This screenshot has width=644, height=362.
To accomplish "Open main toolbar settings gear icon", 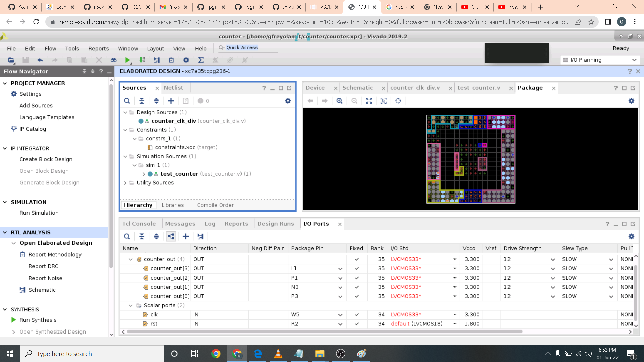I will click(186, 60).
